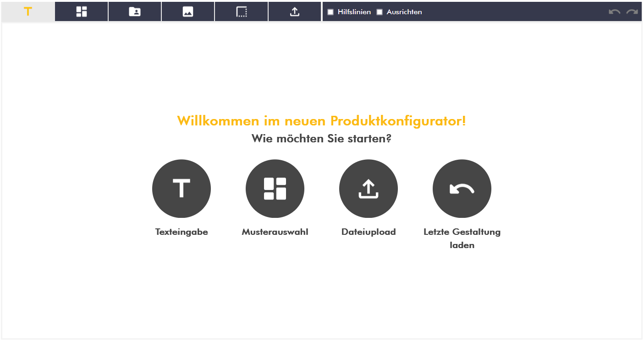Click the Dateiupload label text
The width and height of the screenshot is (644, 341).
pos(369,232)
